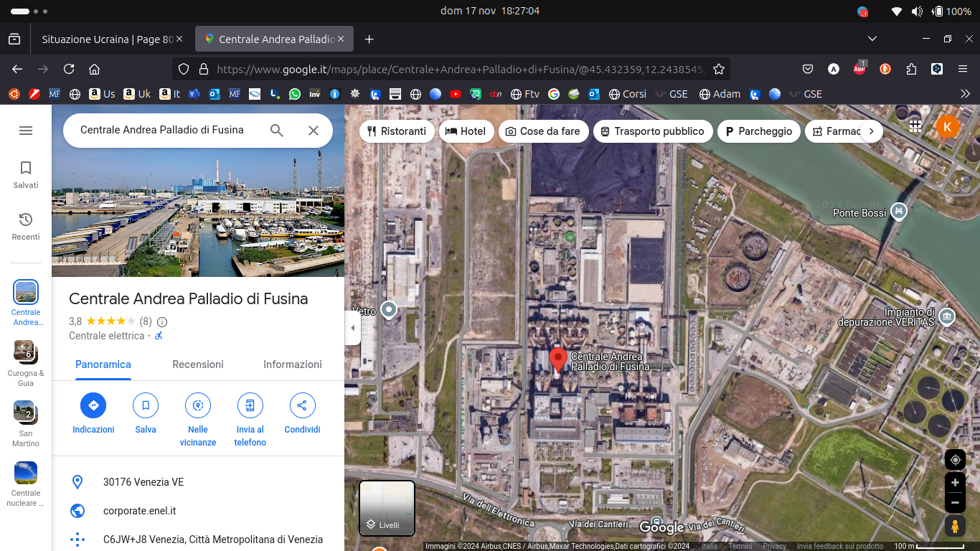
Task: Click Impianto di depurazione VERITAS marker
Action: (947, 316)
